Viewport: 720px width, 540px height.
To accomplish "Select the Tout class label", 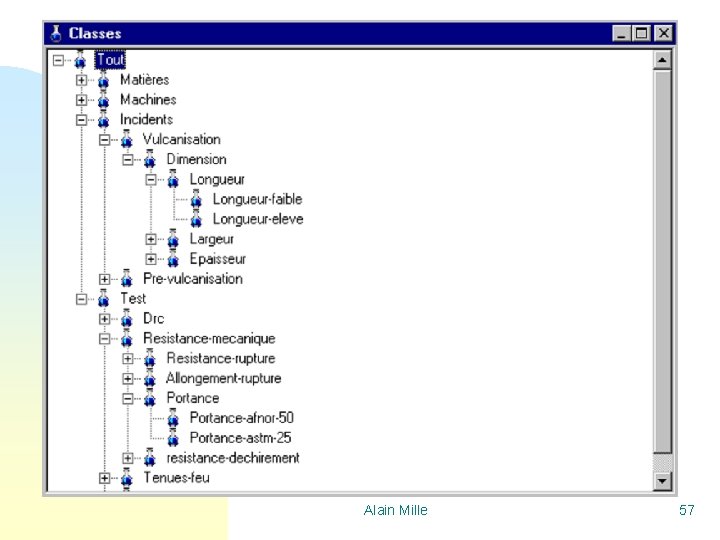I will coord(110,60).
